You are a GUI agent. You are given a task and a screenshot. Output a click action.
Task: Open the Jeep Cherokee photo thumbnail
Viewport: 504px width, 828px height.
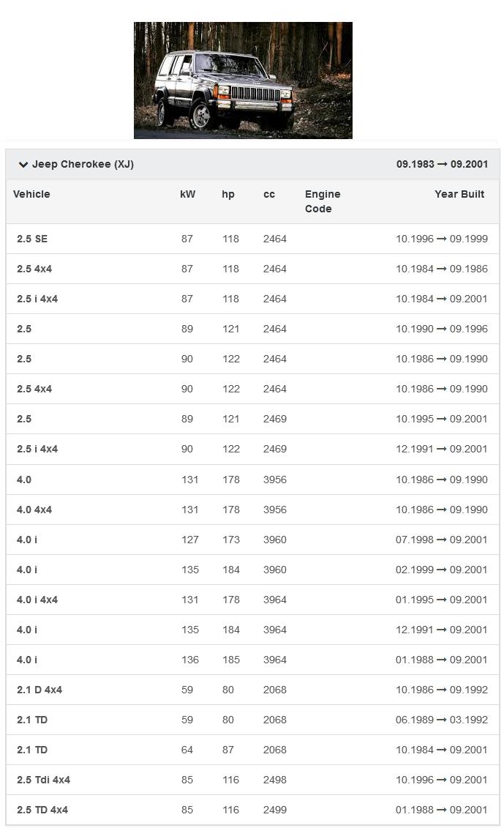243,81
